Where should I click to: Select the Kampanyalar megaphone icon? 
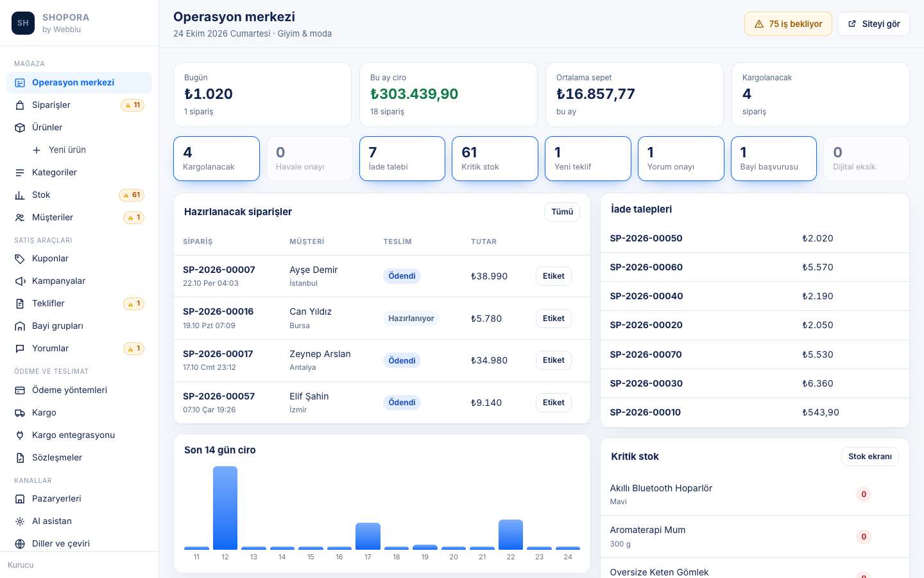20,281
